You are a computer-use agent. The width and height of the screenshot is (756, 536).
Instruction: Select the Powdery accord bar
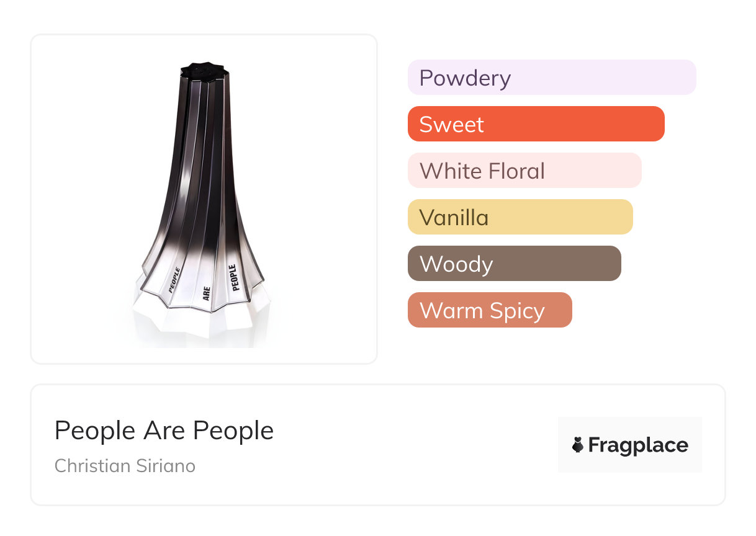point(551,78)
